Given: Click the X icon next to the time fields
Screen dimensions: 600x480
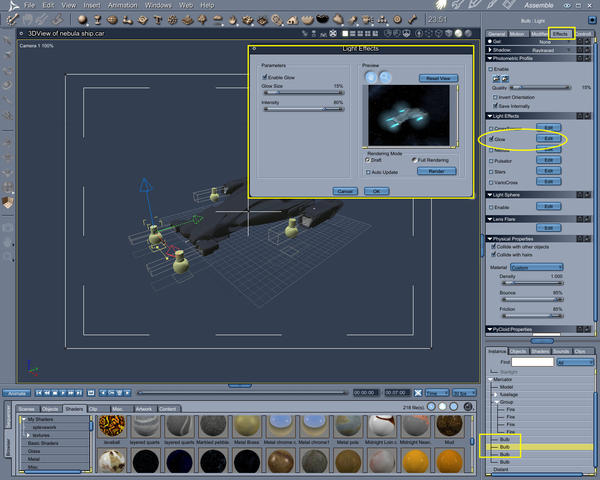Looking at the screenshot, I should click(418, 393).
